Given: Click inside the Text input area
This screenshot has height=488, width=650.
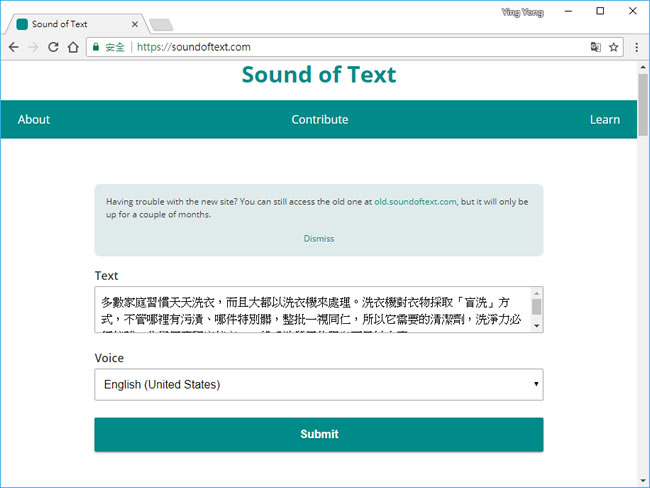Looking at the screenshot, I should point(310,310).
